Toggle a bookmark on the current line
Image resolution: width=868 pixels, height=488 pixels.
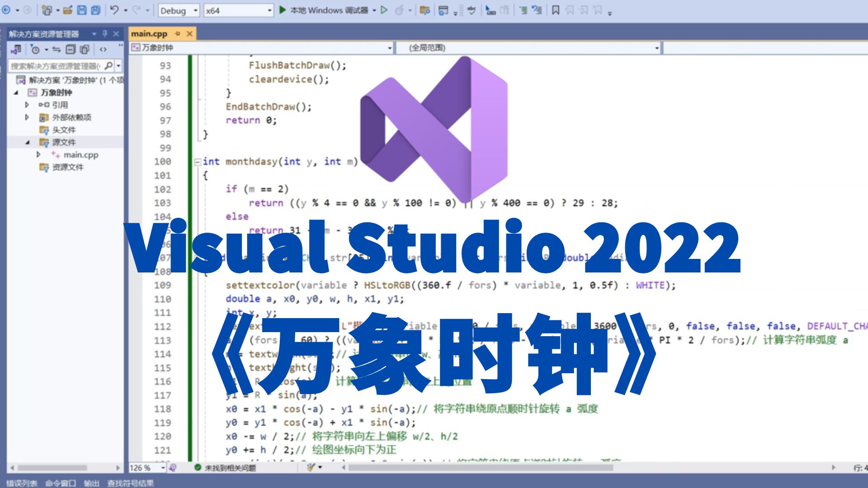coord(556,10)
